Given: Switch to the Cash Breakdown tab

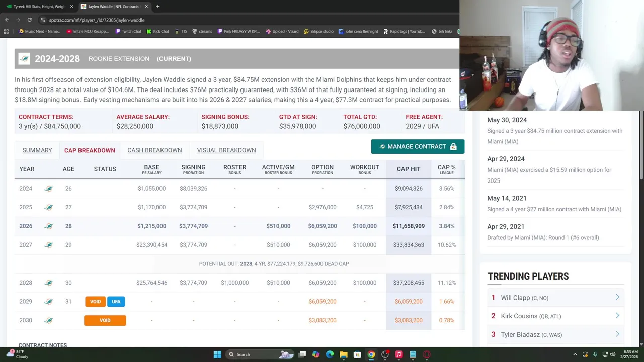Looking at the screenshot, I should tap(154, 150).
